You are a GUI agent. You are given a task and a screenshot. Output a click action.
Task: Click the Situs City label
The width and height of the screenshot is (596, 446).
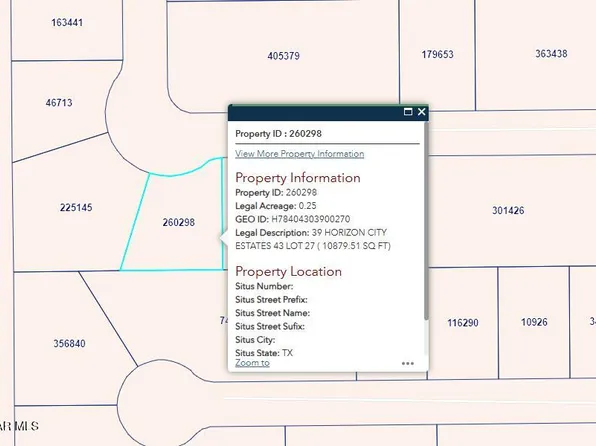[x=255, y=340]
